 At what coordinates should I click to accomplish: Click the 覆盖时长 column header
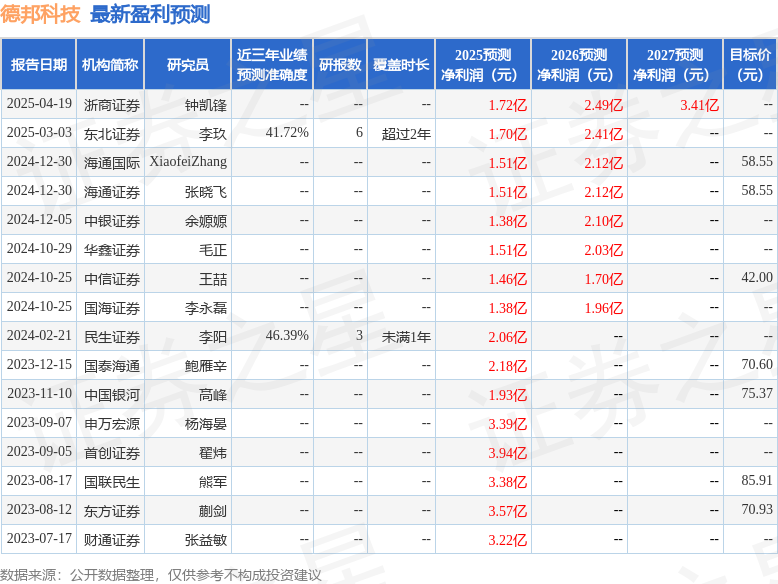pyautogui.click(x=401, y=65)
